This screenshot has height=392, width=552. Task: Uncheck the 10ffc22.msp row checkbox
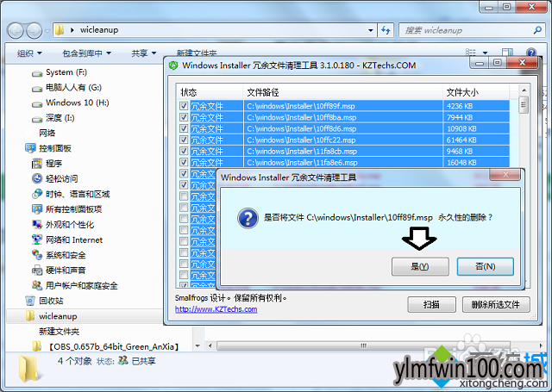pos(184,140)
